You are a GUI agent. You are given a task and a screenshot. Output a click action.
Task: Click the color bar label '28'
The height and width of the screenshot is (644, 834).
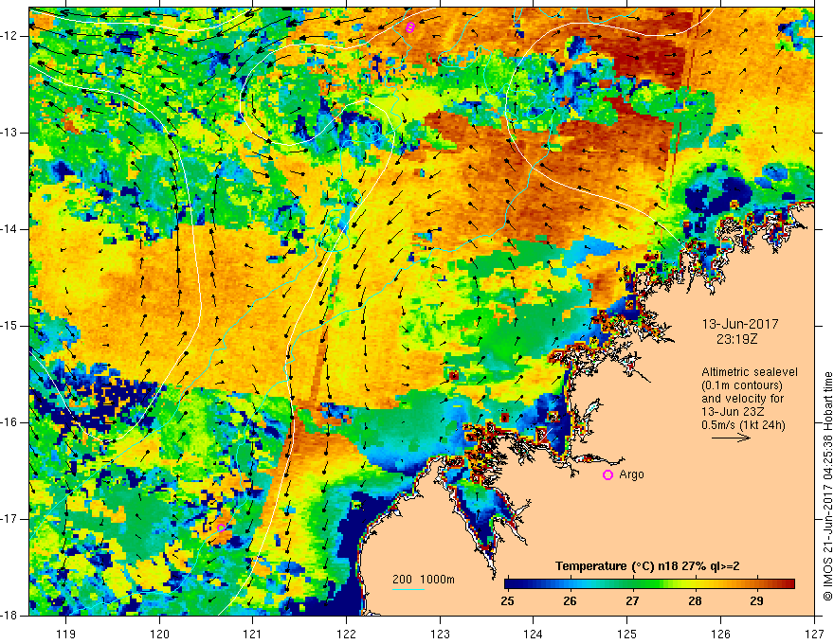coord(695,601)
